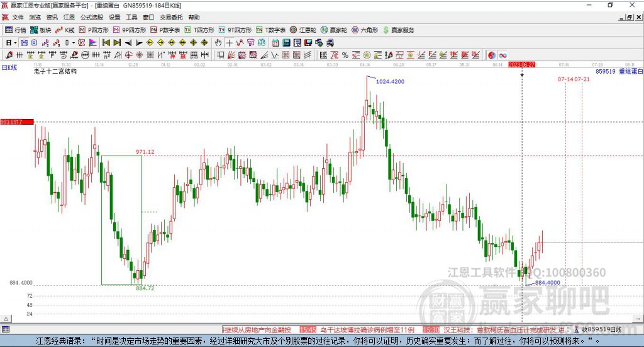The image size is (644, 347).
Task: Expand the 日 period dropdown arrow
Action: pyautogui.click(x=15, y=43)
